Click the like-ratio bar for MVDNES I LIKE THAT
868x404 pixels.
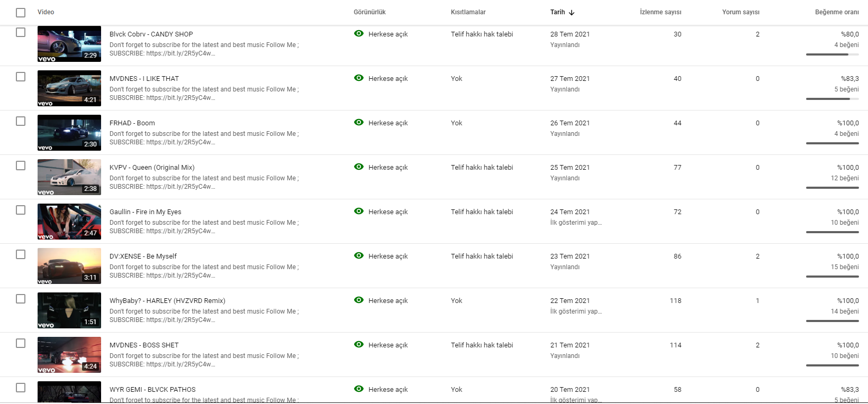click(x=832, y=99)
